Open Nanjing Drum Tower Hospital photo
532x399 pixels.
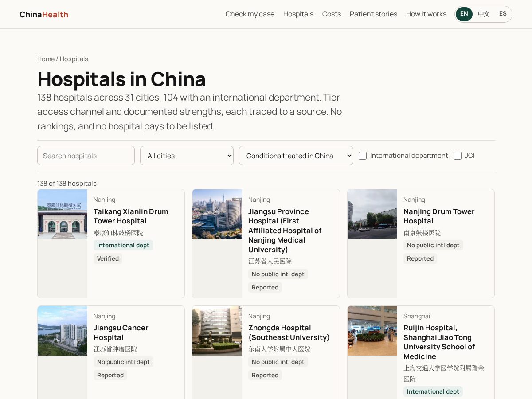[x=372, y=214]
